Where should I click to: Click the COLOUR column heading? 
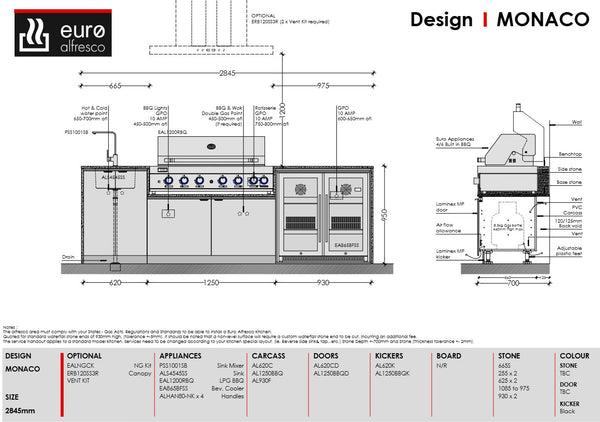click(574, 355)
